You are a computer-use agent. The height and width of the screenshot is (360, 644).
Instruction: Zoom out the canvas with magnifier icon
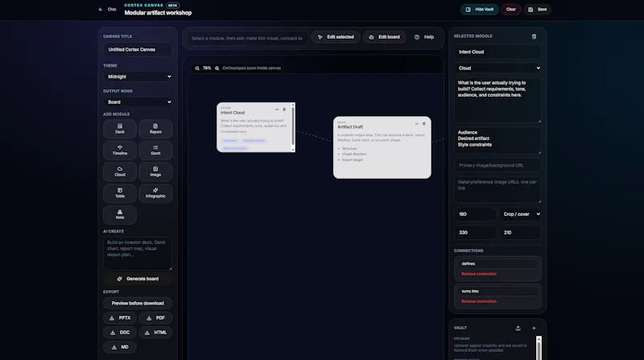[x=197, y=68]
